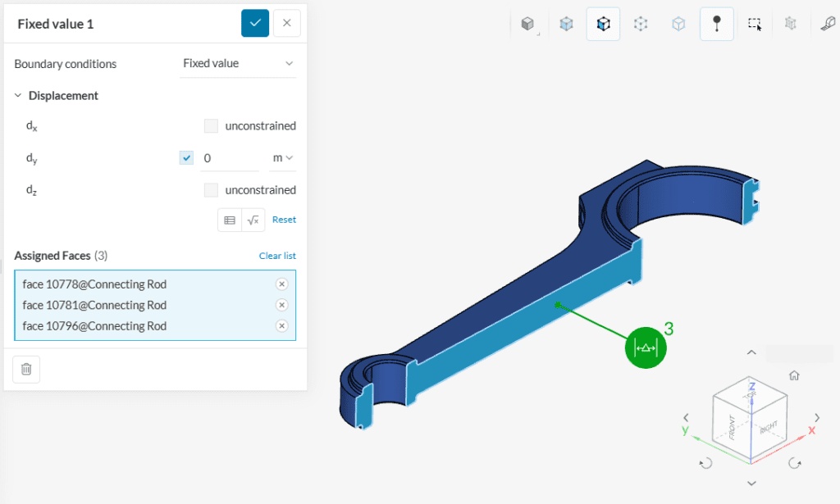Remove face 10778 from assigned faces

click(281, 284)
